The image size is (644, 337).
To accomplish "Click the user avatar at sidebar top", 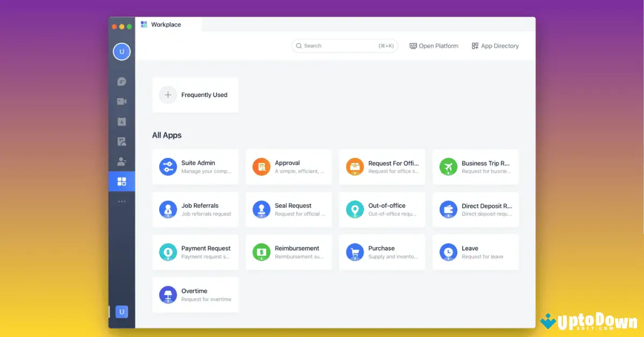I will point(122,52).
